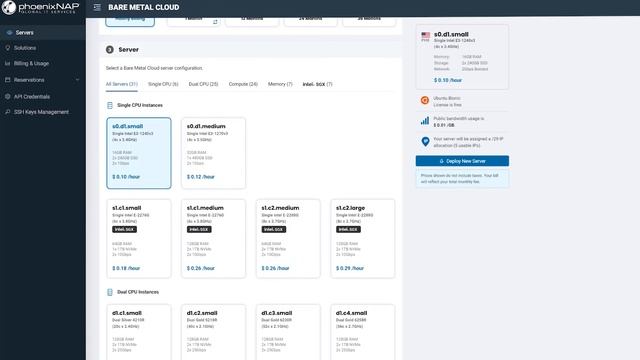Click the hourly price in summary panel
Screen dimensions: 640x360
click(x=448, y=80)
